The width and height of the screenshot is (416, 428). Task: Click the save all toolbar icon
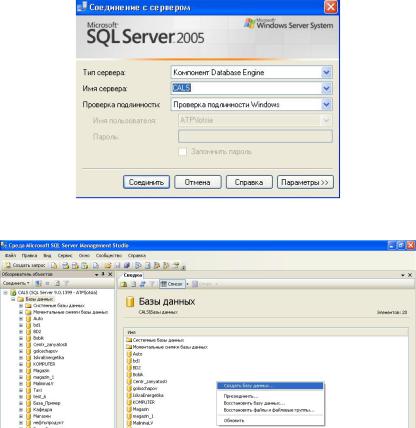[126, 266]
